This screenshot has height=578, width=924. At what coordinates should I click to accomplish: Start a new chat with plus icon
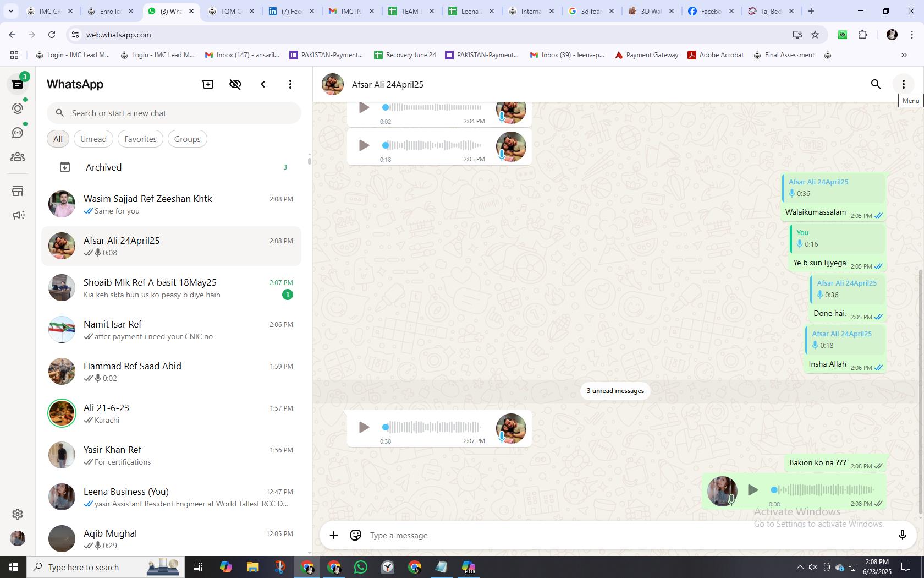208,84
